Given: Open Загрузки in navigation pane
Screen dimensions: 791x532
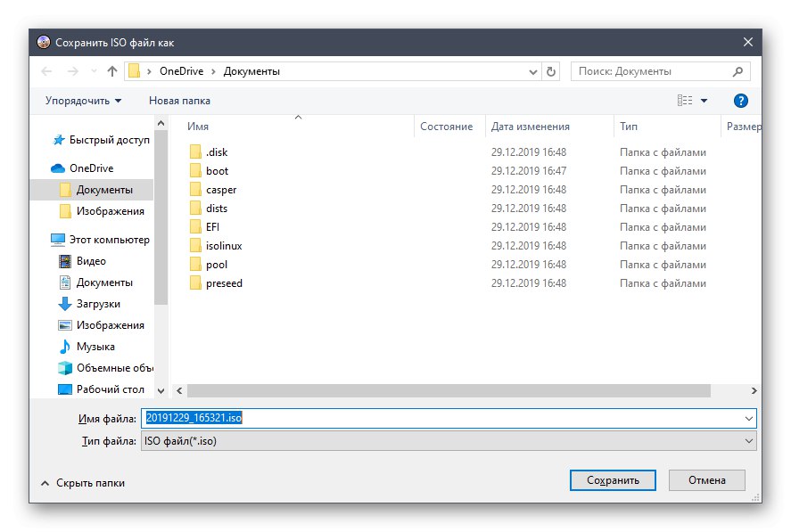Looking at the screenshot, I should coord(89,304).
